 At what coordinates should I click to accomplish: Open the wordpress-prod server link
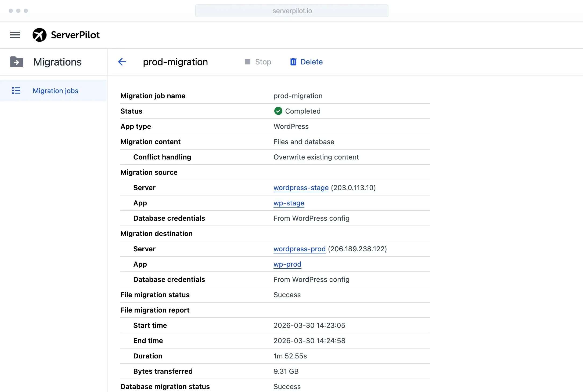click(299, 249)
